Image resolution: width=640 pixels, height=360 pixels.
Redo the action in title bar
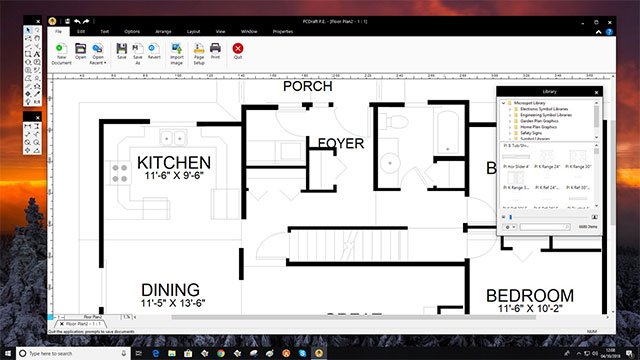(x=86, y=21)
